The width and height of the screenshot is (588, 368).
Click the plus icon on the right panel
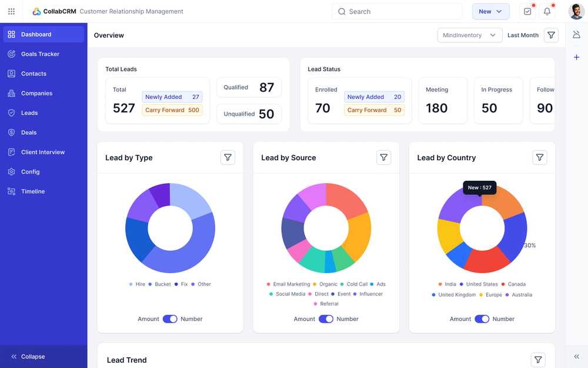576,57
